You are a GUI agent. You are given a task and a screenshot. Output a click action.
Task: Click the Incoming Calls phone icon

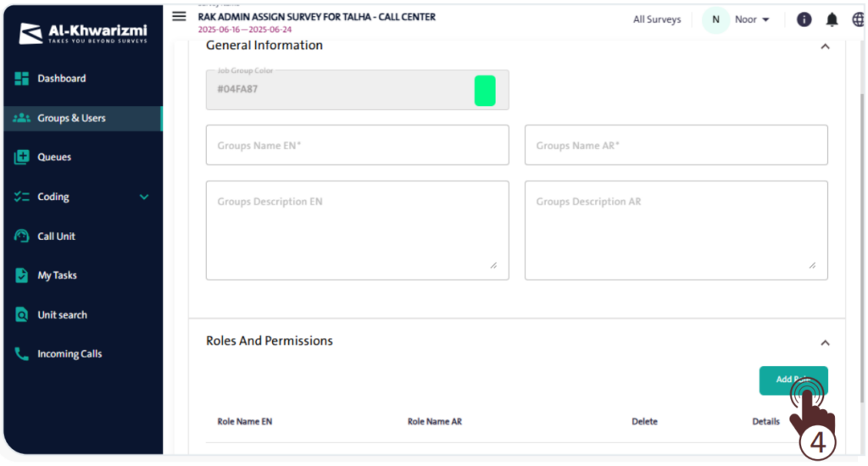(22, 354)
